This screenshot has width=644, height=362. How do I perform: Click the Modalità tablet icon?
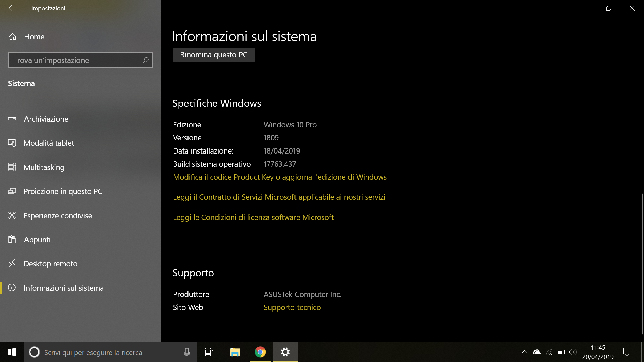tap(12, 143)
